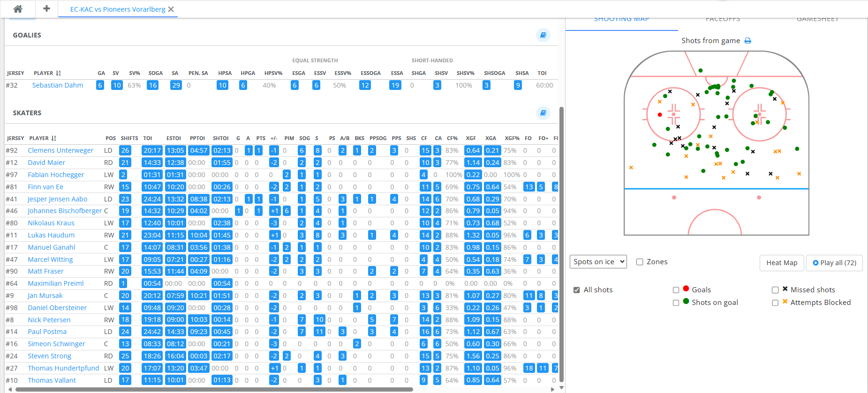The height and width of the screenshot is (393, 868).
Task: Open a new tab with plus icon
Action: (x=46, y=9)
